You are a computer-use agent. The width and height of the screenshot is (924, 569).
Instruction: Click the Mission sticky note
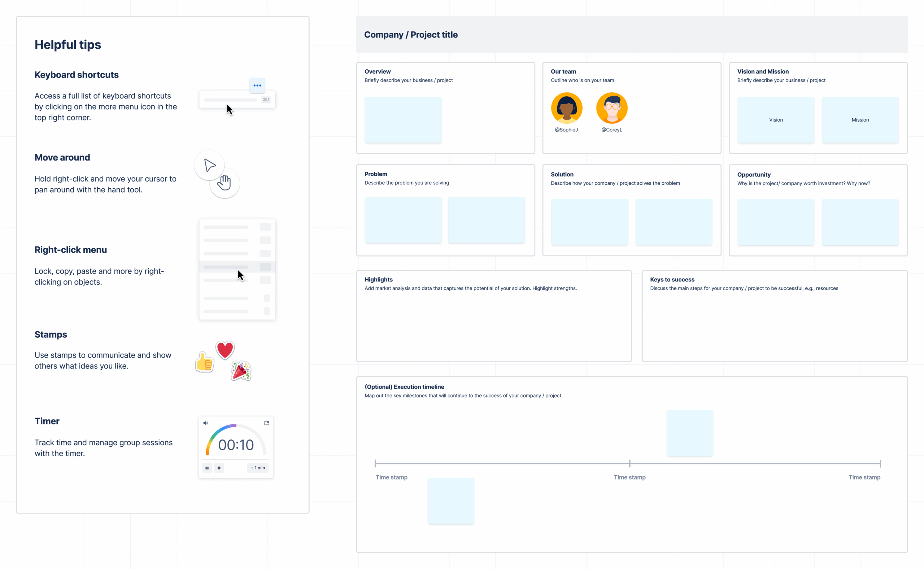[860, 120]
